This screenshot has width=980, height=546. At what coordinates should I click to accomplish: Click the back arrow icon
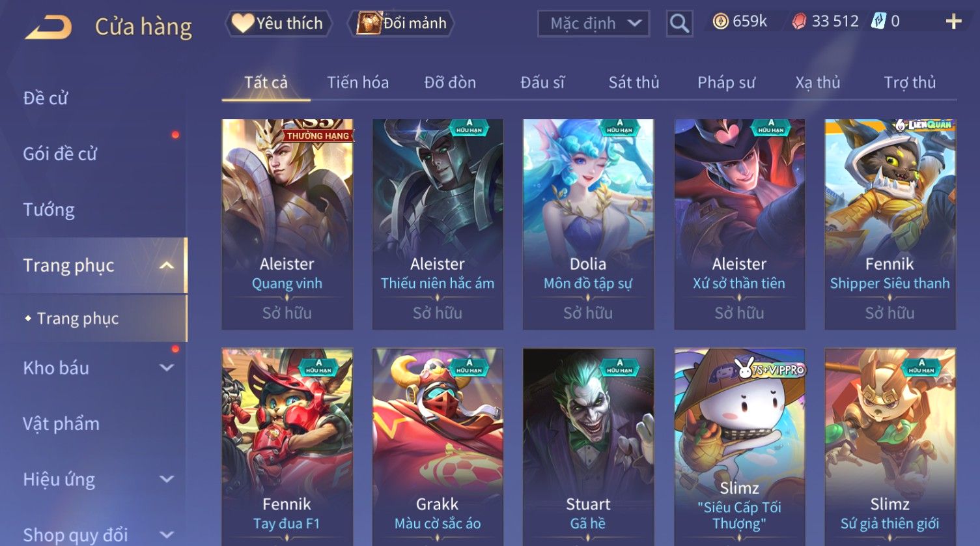tap(49, 27)
